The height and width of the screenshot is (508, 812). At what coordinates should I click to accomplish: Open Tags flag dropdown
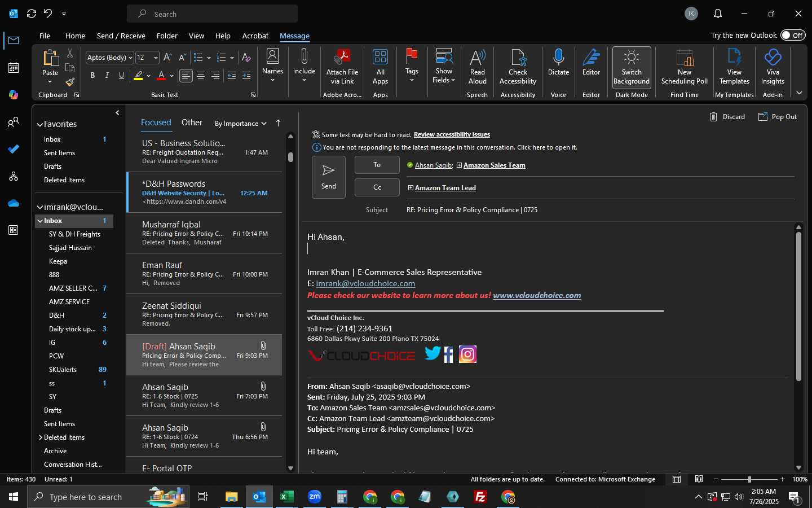pos(412,65)
